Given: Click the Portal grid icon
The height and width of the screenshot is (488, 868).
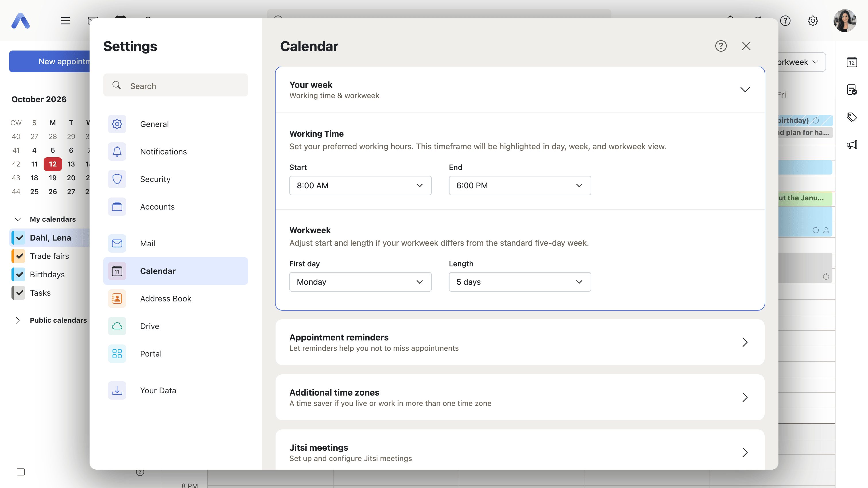Looking at the screenshot, I should (x=117, y=354).
